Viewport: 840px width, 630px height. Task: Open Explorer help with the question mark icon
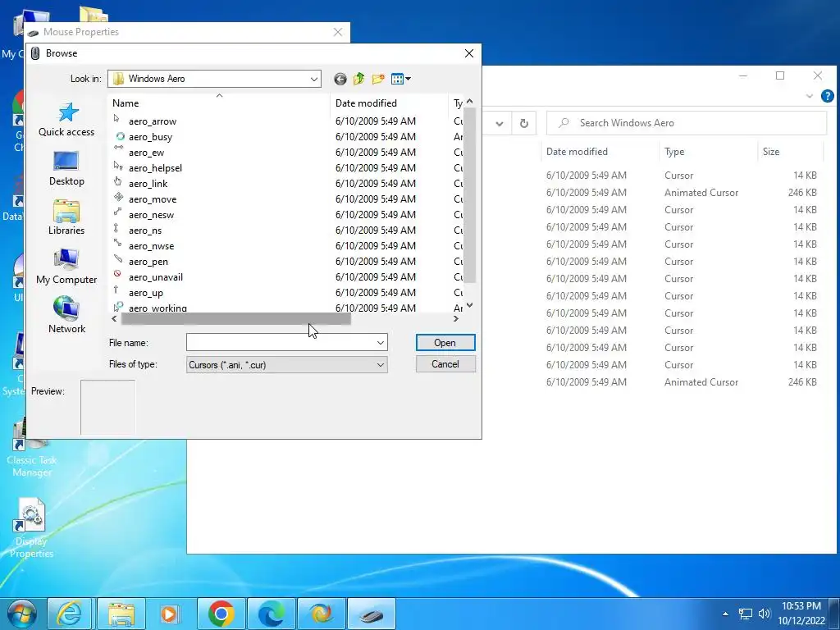pos(827,96)
